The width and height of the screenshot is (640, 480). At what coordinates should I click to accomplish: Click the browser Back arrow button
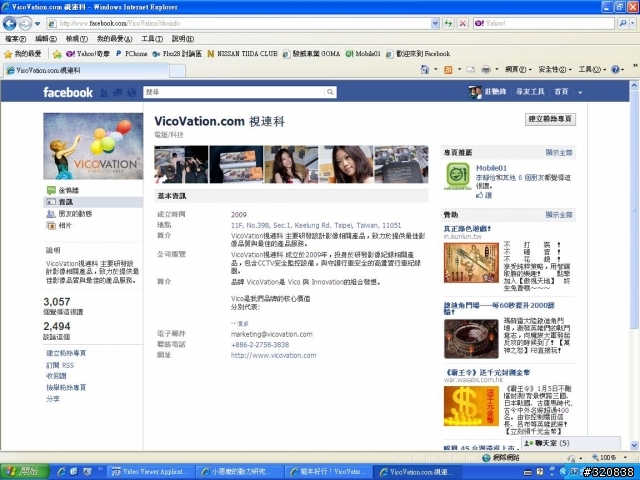(10, 23)
